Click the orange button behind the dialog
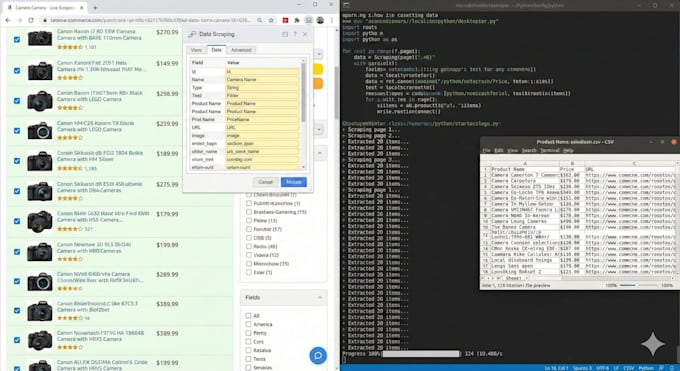 pos(318,83)
